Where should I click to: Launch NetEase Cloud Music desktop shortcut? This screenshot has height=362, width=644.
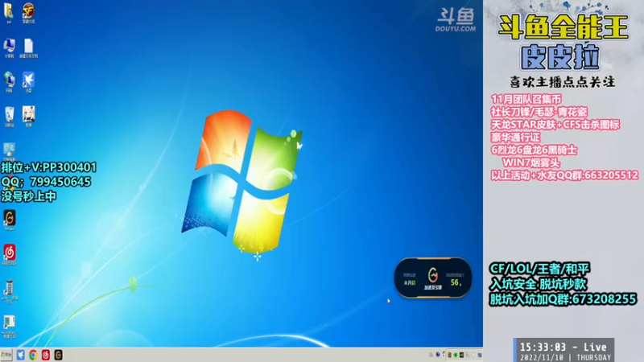10,254
